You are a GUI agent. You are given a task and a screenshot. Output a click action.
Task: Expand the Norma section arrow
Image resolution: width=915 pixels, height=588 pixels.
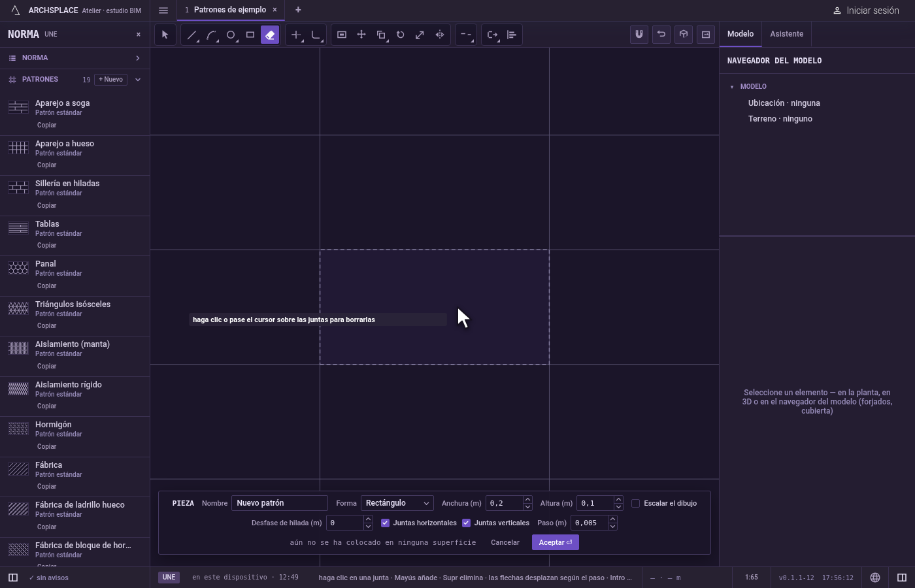[137, 58]
